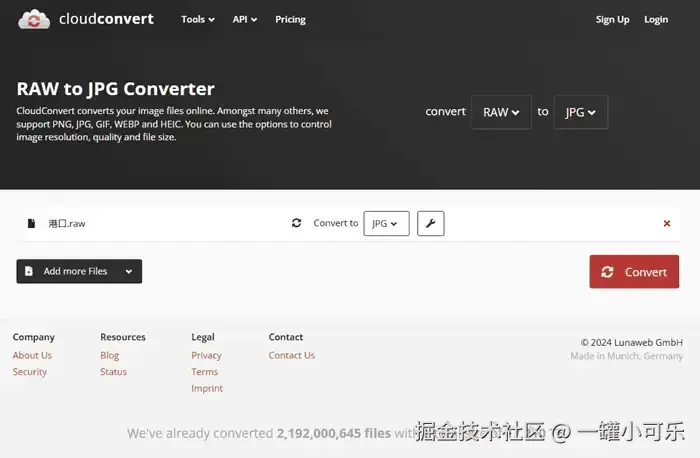Remove 港口.raw with the red X
The height and width of the screenshot is (458, 700).
(x=667, y=223)
